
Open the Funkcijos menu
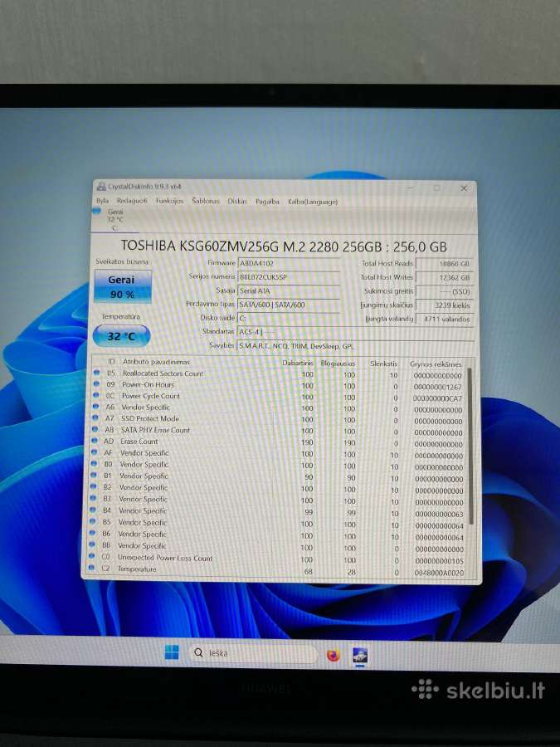click(169, 201)
